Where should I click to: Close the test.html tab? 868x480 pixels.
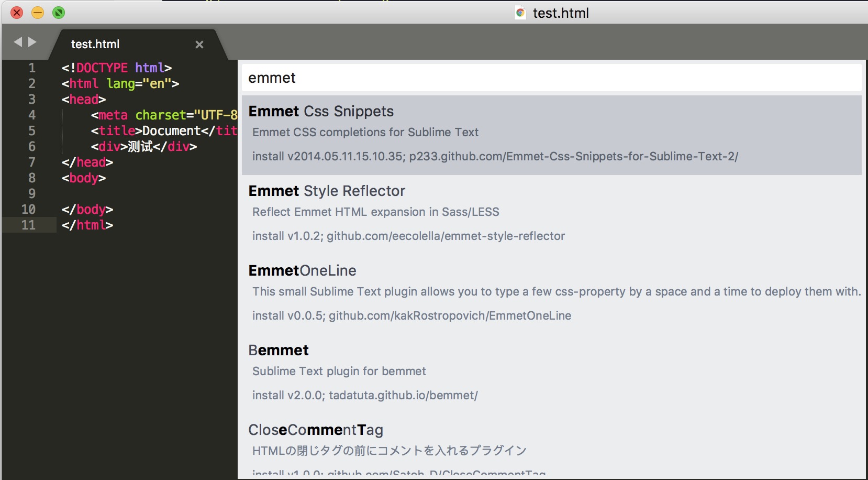(x=199, y=45)
